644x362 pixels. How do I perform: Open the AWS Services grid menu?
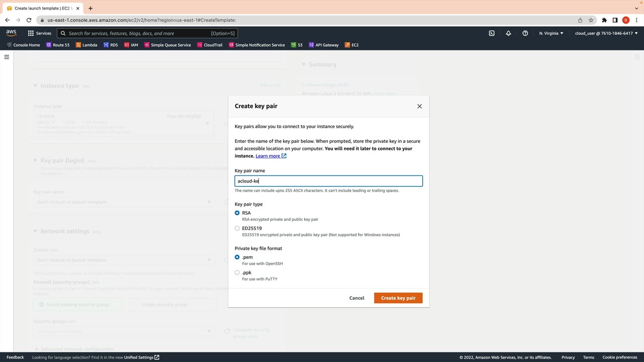[x=39, y=33]
